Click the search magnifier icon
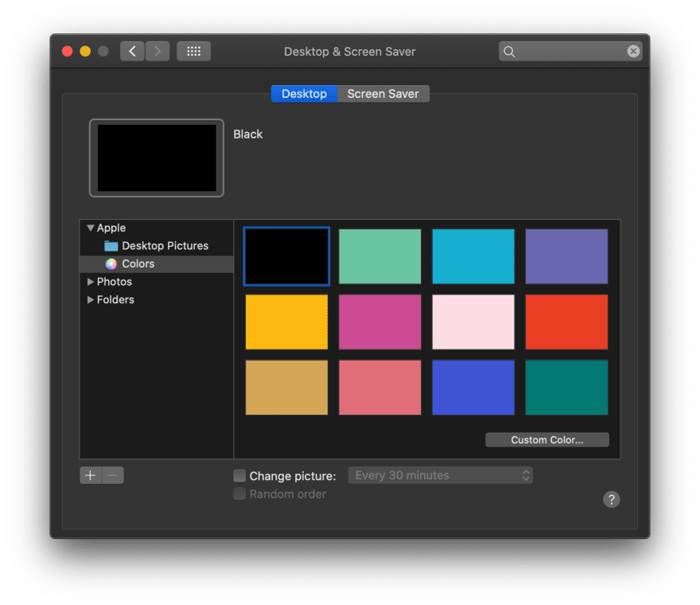Screen dimensions: 700x605 (x=509, y=52)
